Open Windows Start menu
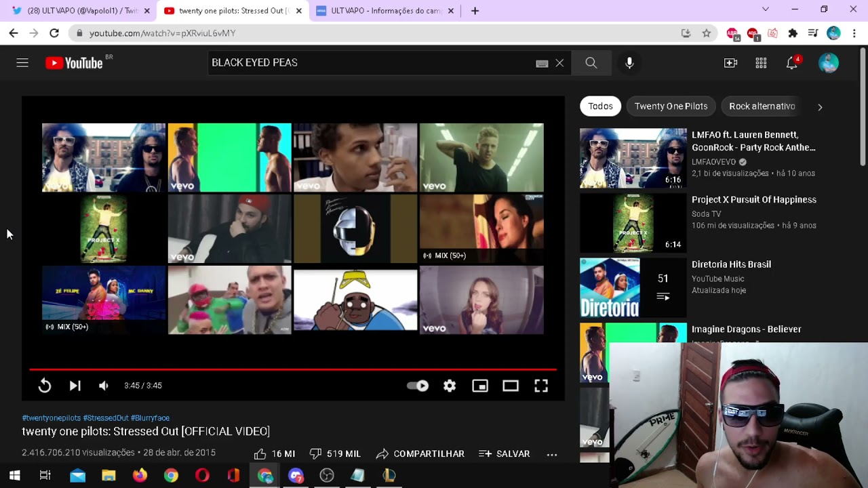Image resolution: width=868 pixels, height=488 pixels. pyautogui.click(x=14, y=475)
